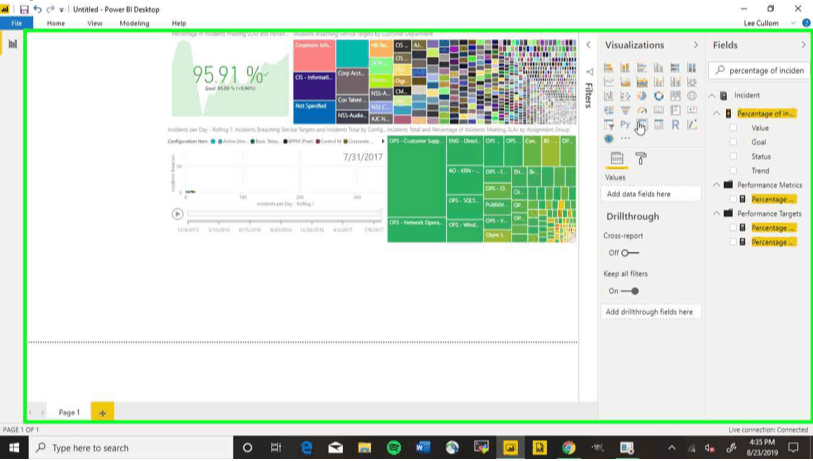Open the import custom visual ellipsis

click(x=625, y=138)
